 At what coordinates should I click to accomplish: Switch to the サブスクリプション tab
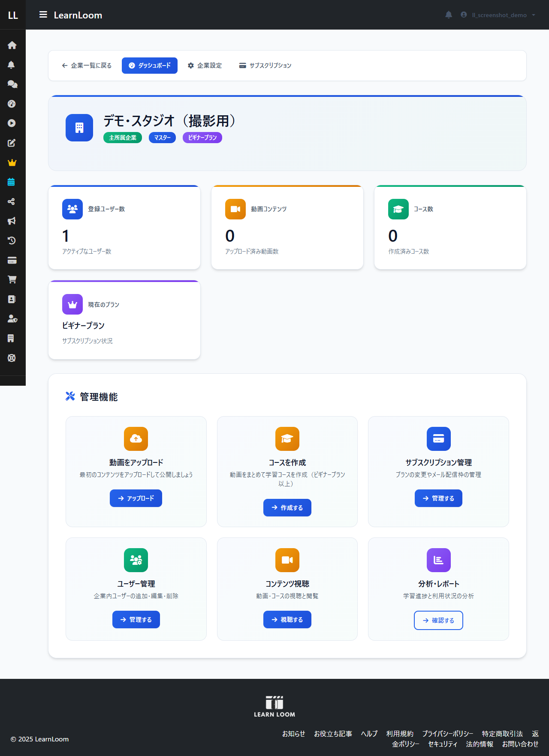265,66
